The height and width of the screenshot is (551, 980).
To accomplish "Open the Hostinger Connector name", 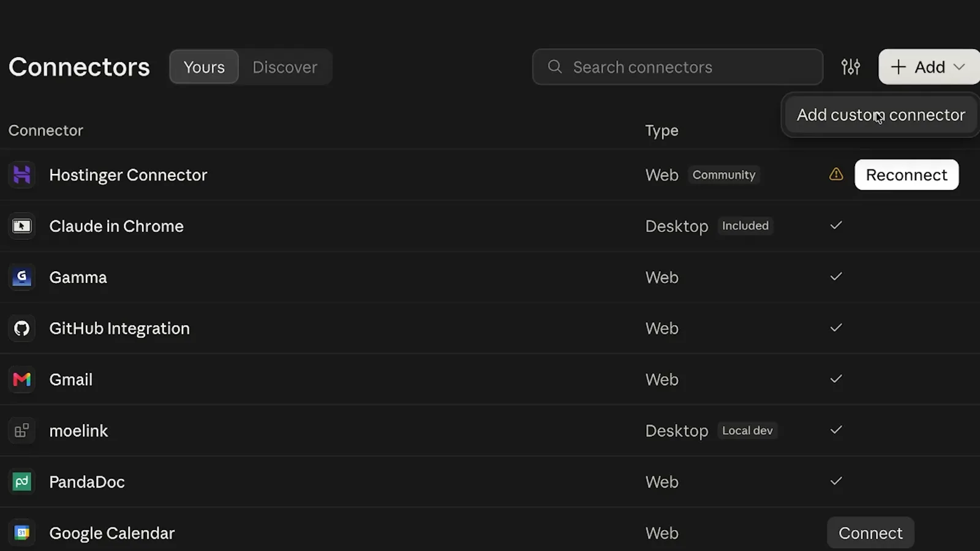I will click(x=128, y=175).
